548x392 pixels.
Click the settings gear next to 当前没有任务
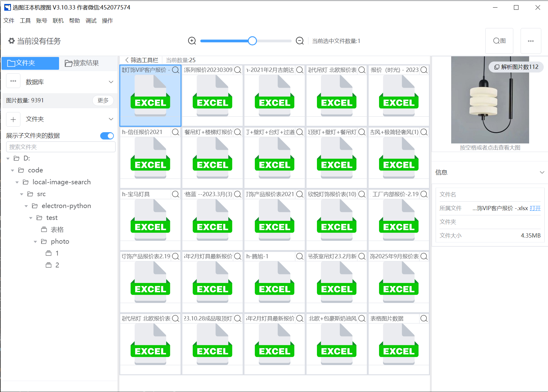pos(11,41)
